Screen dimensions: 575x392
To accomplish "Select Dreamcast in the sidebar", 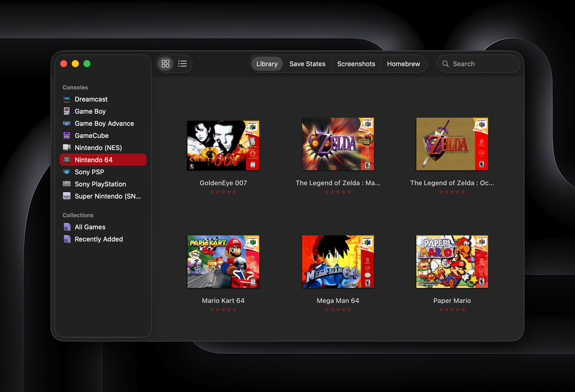I will point(103,99).
